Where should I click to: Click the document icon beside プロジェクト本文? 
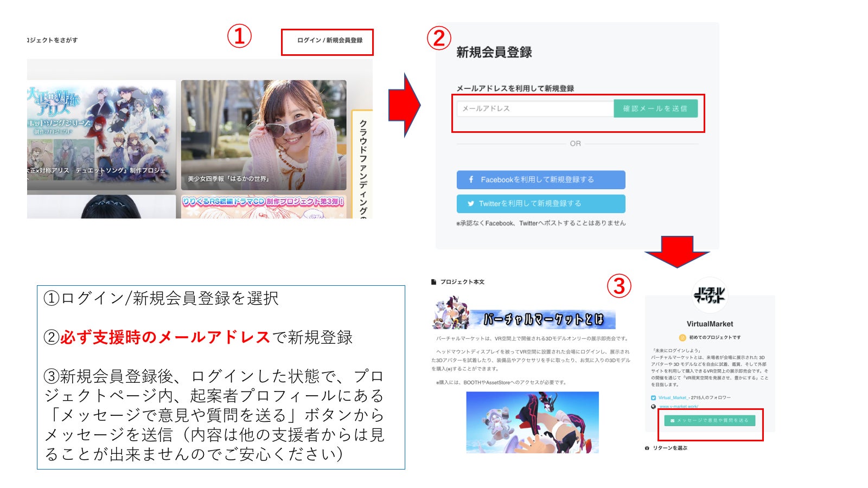point(433,282)
